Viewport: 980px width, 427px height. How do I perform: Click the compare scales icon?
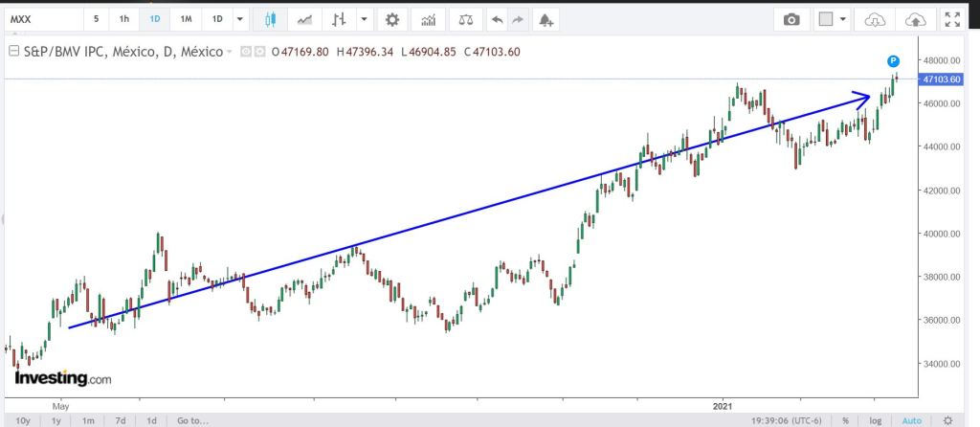[x=465, y=19]
